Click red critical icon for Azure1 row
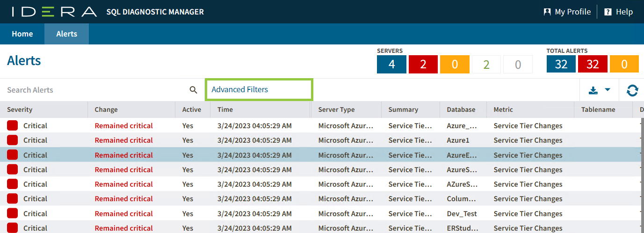Image resolution: width=644 pixels, height=233 pixels. tap(12, 140)
